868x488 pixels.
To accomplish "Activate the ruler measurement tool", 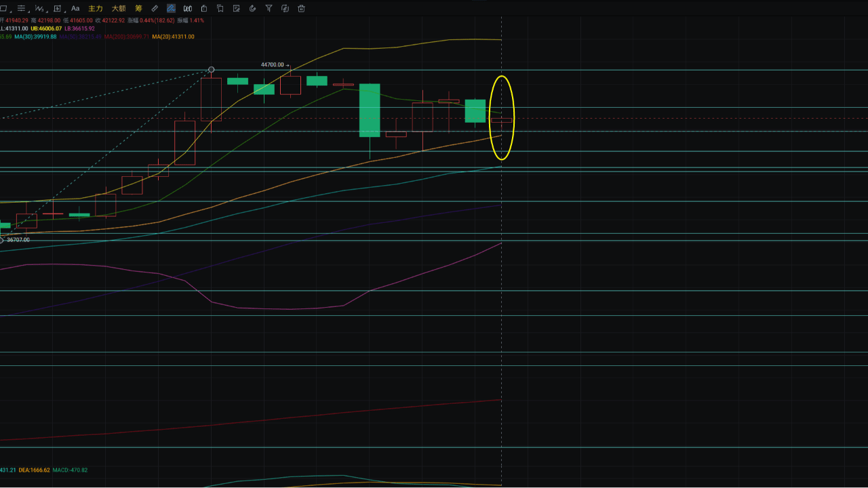I will pos(155,8).
